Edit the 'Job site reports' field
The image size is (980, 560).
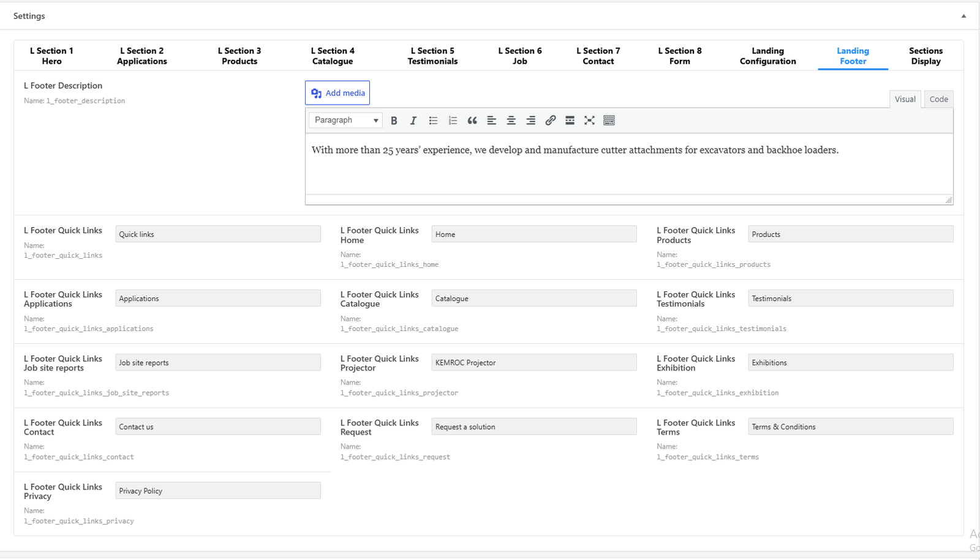218,363
